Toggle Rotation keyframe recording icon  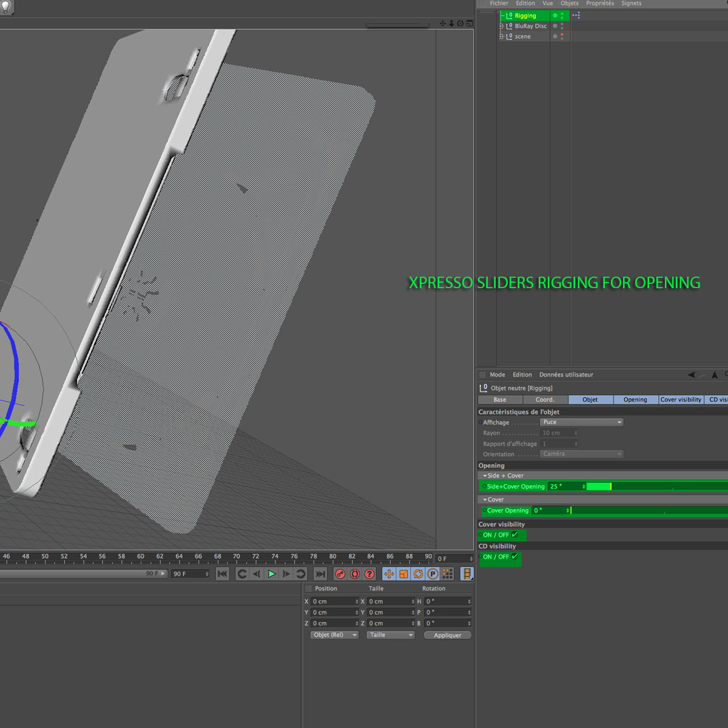418,574
